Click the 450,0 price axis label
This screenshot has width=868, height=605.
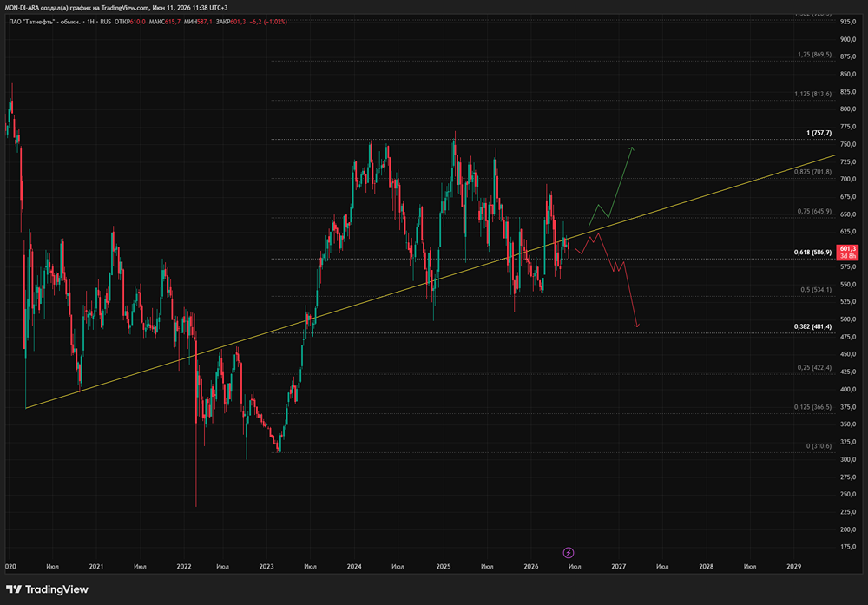click(848, 354)
